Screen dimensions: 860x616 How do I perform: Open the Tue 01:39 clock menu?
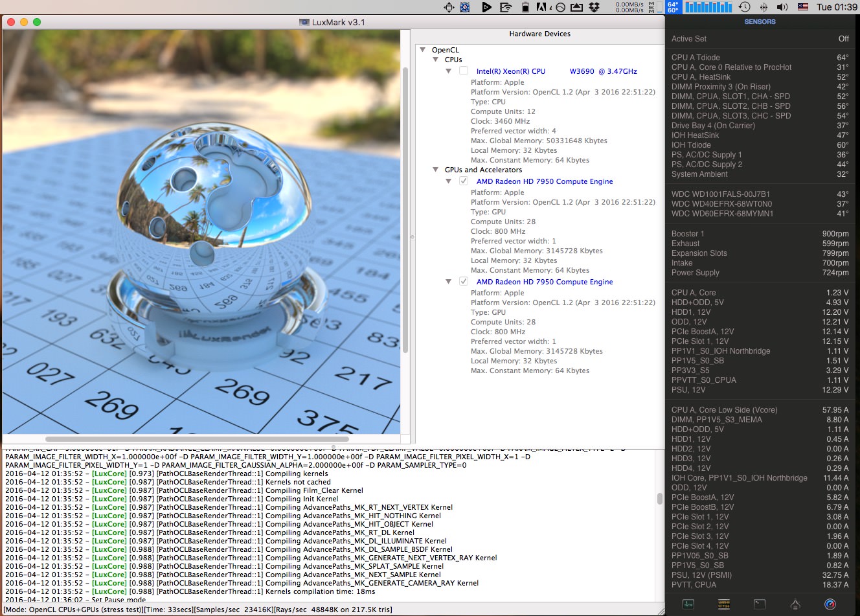click(x=837, y=7)
